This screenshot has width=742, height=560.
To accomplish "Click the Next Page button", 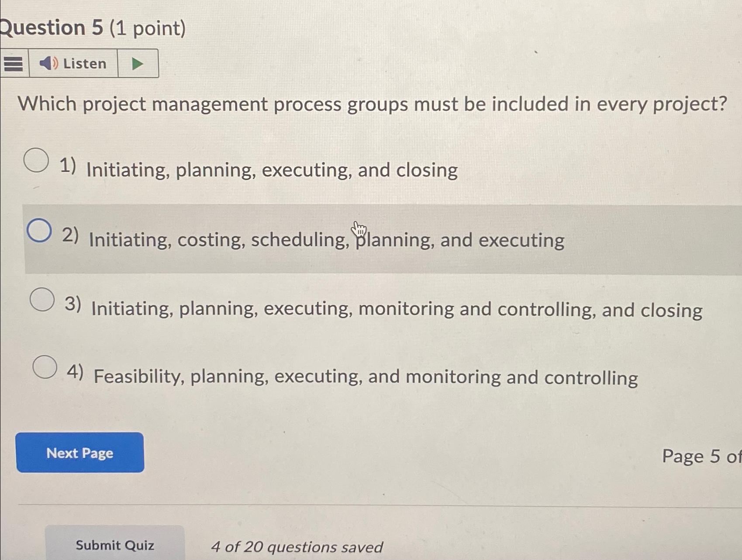I will click(x=80, y=453).
